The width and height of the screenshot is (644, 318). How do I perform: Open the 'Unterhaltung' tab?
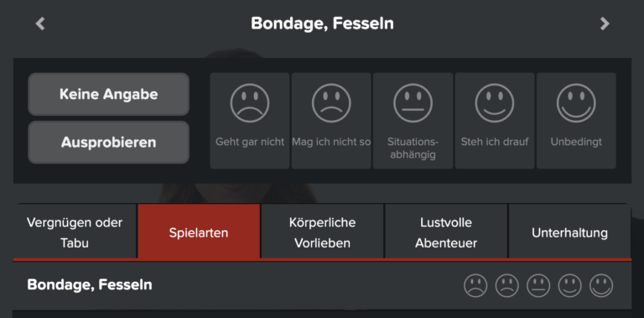tap(569, 232)
